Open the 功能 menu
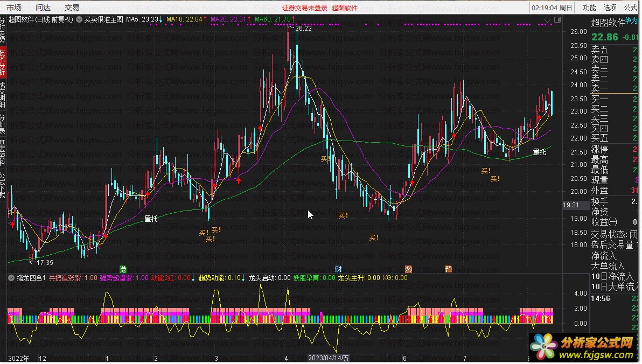 coord(590,8)
